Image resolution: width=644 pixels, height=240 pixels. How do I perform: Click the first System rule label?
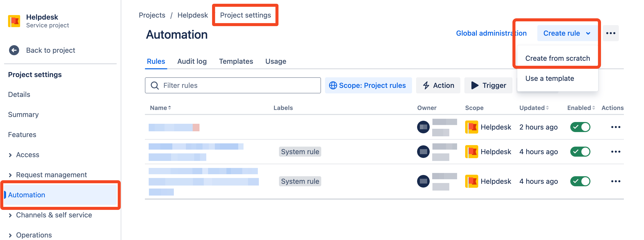point(300,152)
